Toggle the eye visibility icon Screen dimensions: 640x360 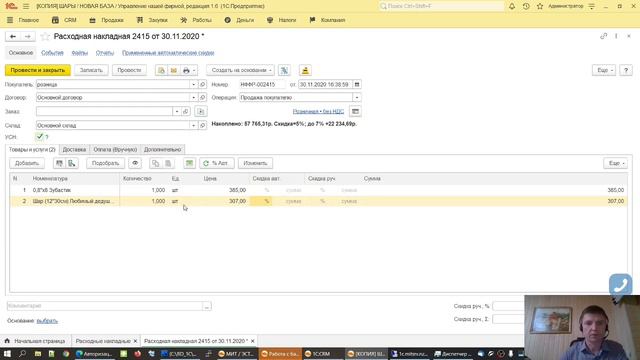135,163
